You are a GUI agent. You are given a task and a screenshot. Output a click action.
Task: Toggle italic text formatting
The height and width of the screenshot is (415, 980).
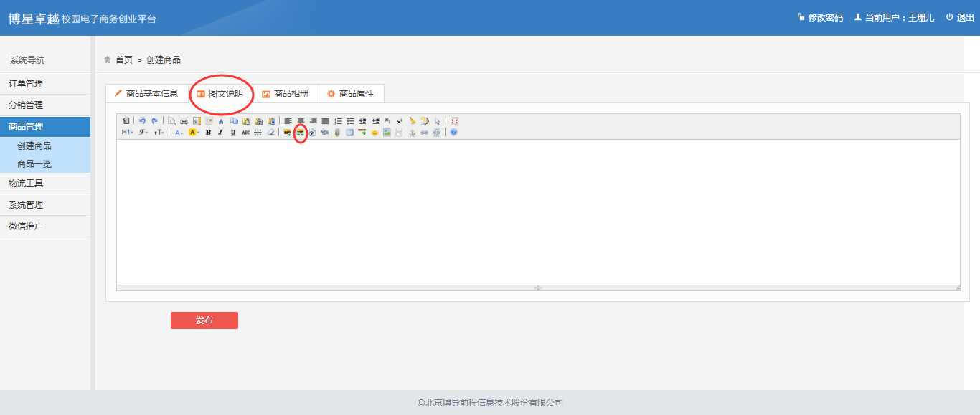tap(220, 133)
